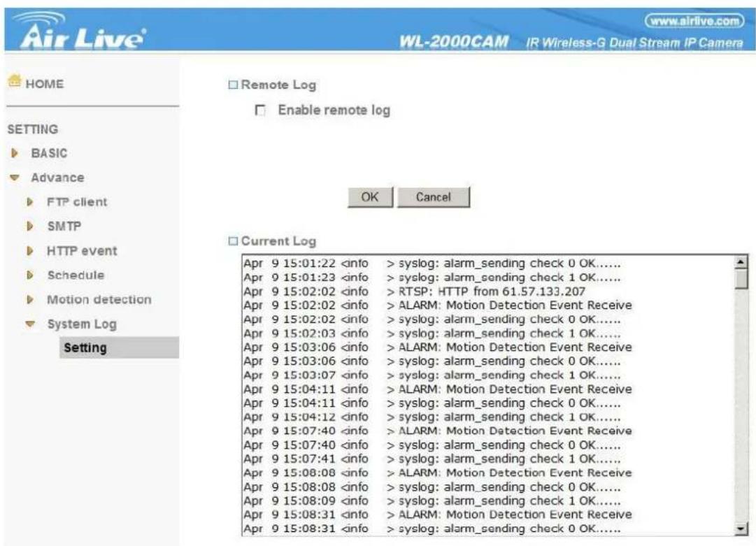This screenshot has width=756, height=546.
Task: Click log entry 15:07:40 ALARM Motion Detection
Action: [x=437, y=431]
